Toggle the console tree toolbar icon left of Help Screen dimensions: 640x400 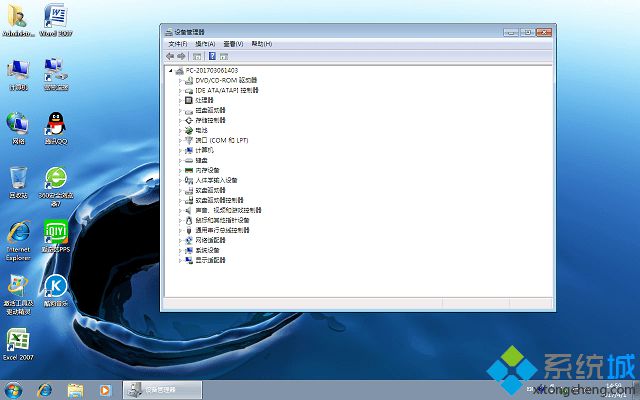point(197,56)
